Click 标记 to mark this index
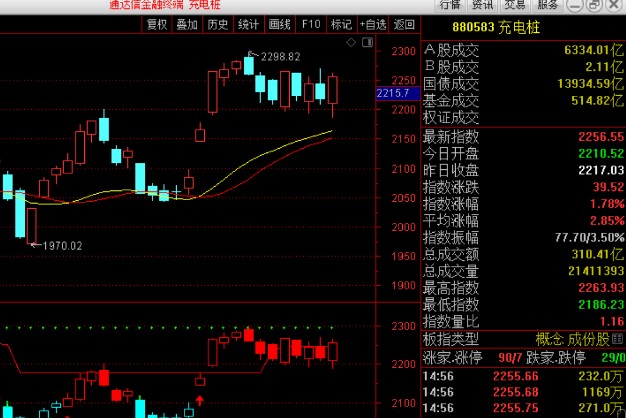626x418 pixels. coord(341,25)
